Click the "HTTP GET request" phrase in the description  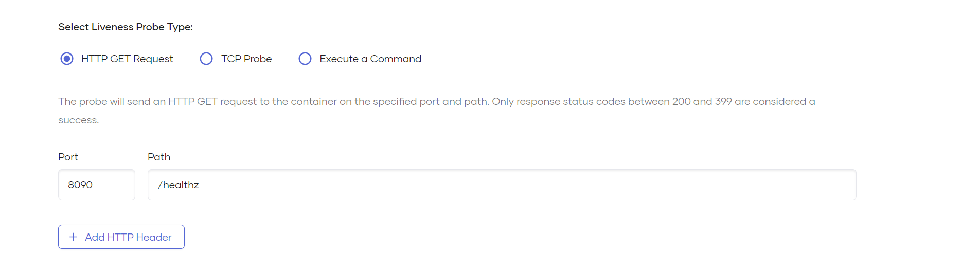[x=212, y=101]
